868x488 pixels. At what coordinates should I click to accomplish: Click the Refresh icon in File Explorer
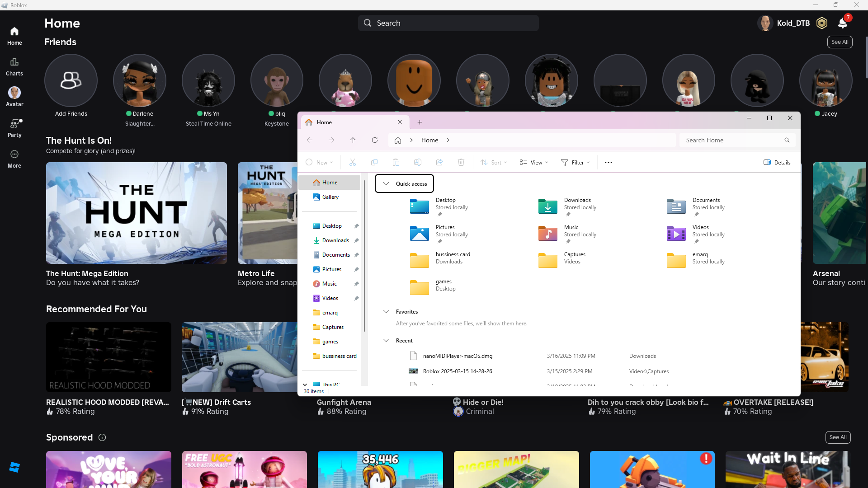pyautogui.click(x=375, y=140)
